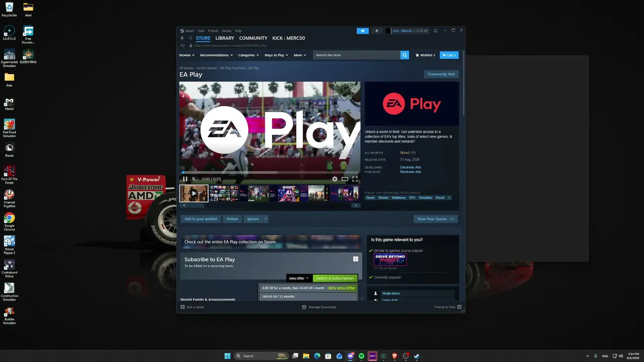Switch to the LIBRARY tab
The image size is (644, 362).
tap(225, 38)
